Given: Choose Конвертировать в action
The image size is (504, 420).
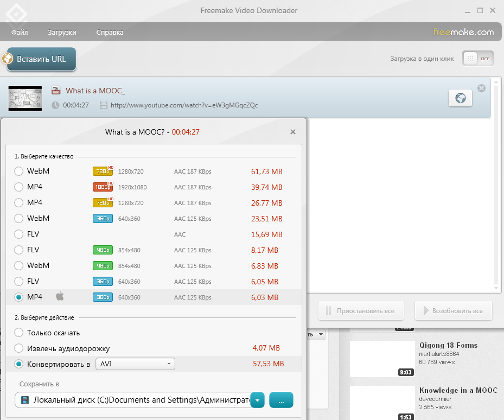Looking at the screenshot, I should tap(18, 364).
